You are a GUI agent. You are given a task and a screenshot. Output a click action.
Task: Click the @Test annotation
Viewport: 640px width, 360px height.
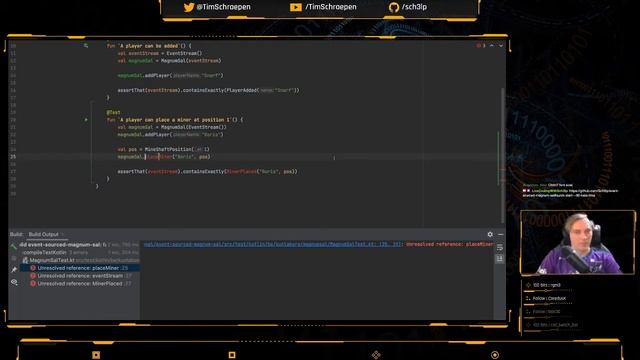coord(113,112)
